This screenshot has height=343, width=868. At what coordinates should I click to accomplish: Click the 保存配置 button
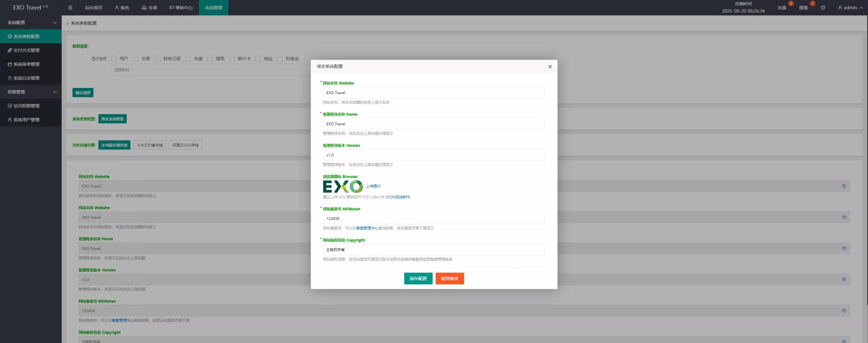tap(418, 279)
